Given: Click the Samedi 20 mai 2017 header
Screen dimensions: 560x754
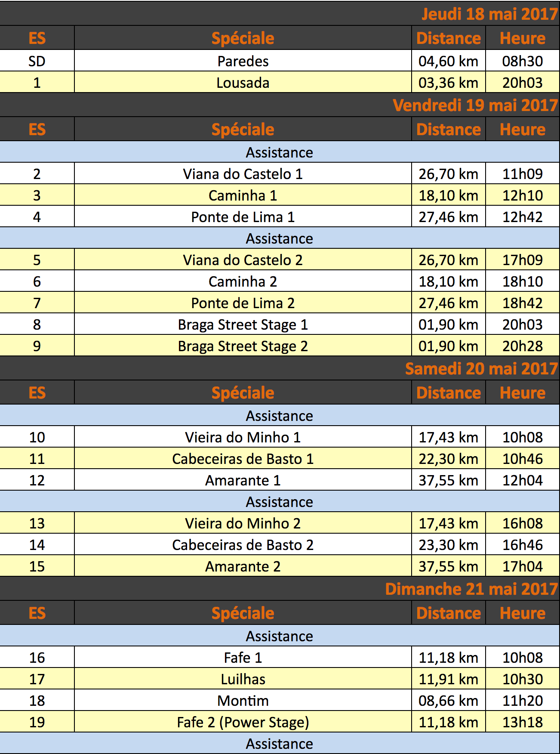Looking at the screenshot, I should click(x=481, y=368).
